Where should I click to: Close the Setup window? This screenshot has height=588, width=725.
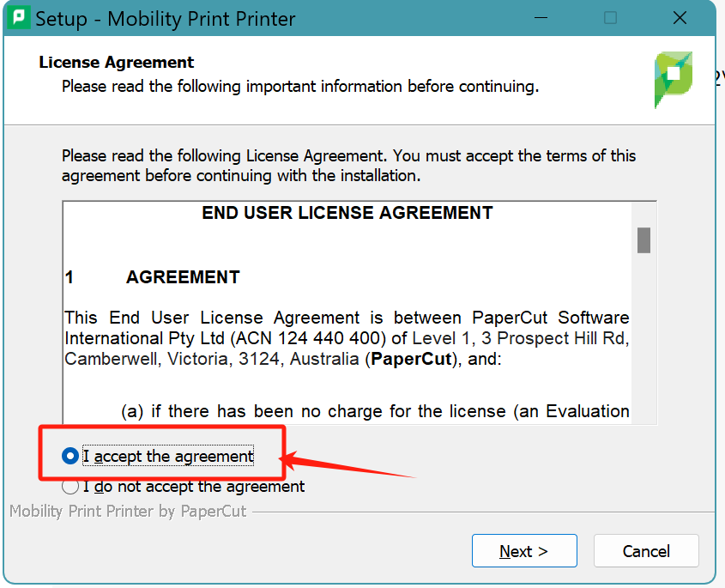coord(680,18)
